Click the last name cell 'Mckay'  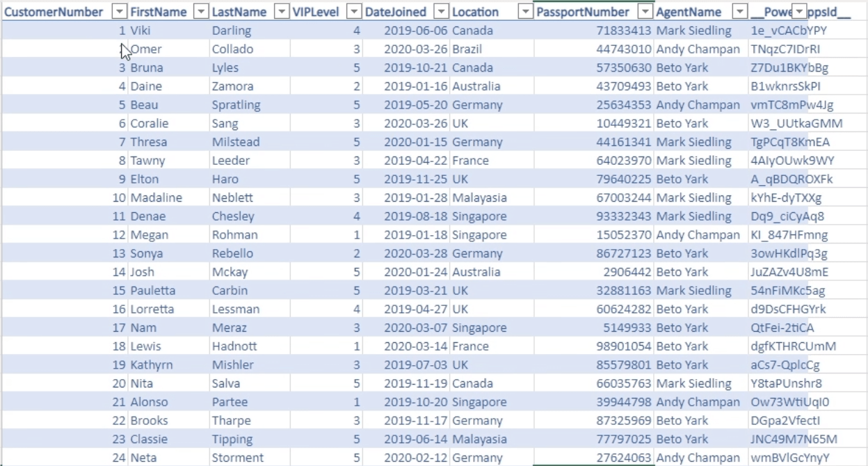(x=250, y=272)
